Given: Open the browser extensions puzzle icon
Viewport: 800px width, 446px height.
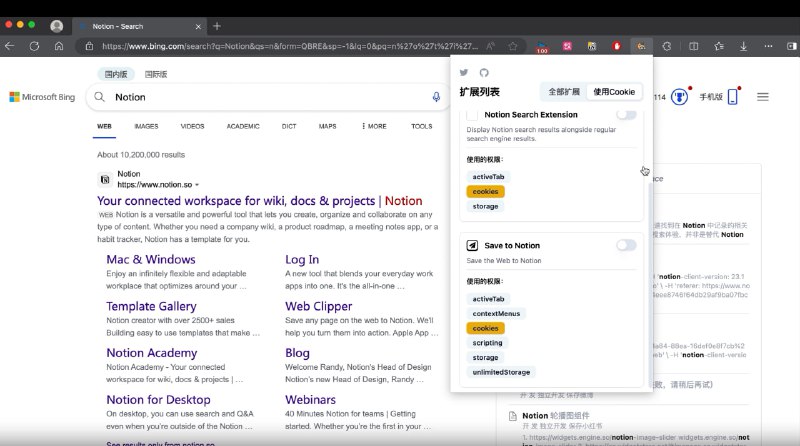Looking at the screenshot, I should coord(667,46).
